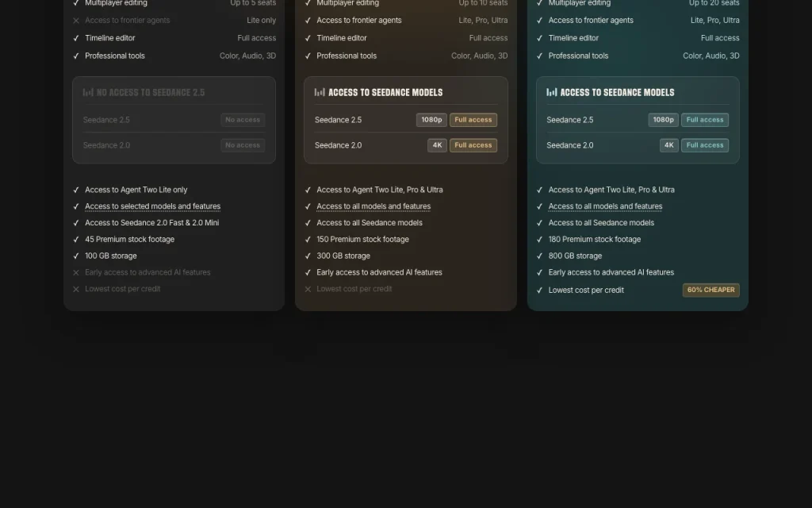
Task: Click "1080p" badge in amber card
Action: 431,120
